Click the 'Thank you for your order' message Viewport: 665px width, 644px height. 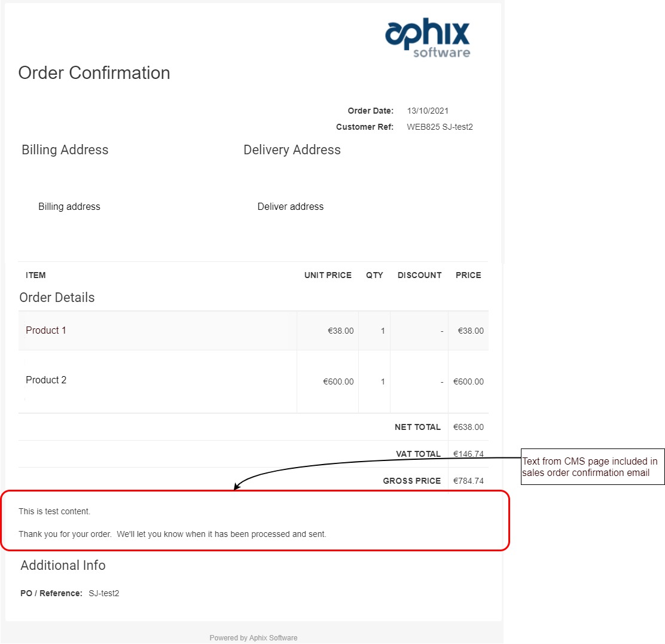pyautogui.click(x=172, y=534)
